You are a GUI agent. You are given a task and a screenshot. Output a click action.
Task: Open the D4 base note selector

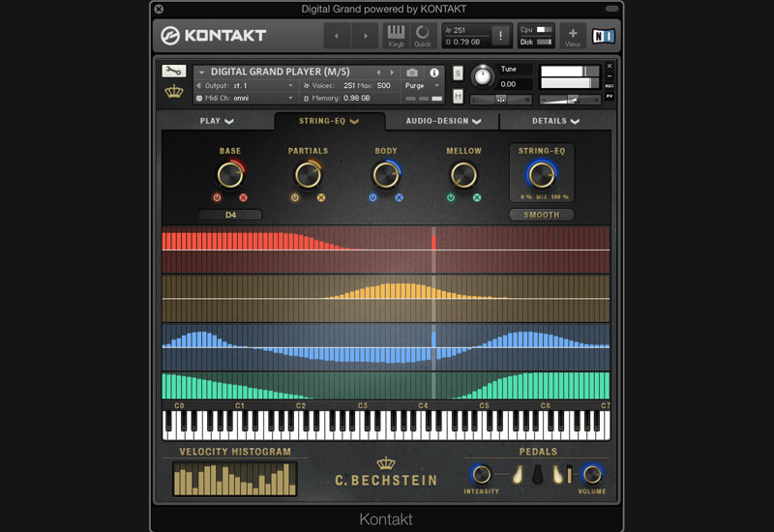(x=230, y=215)
